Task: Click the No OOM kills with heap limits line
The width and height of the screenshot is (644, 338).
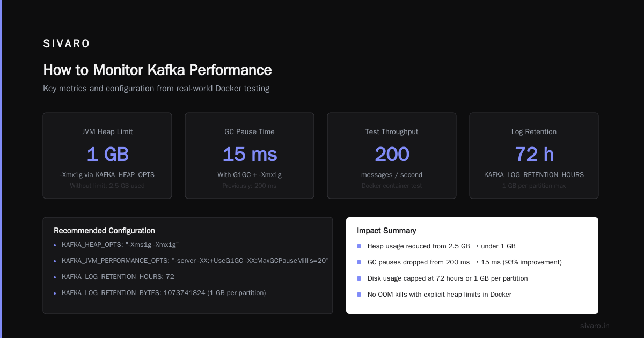Action: pos(440,295)
